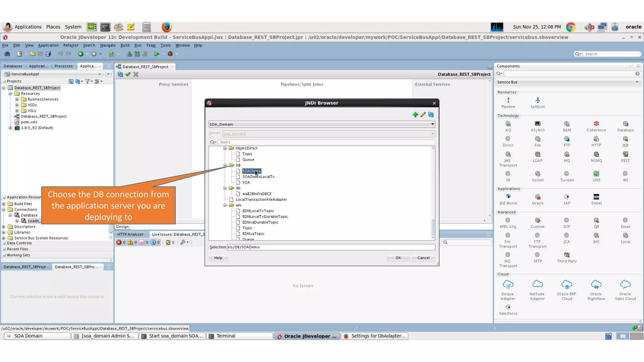Viewport: 644px width, 362px height.
Task: Pick the HTTP transport component
Action: tap(596, 141)
